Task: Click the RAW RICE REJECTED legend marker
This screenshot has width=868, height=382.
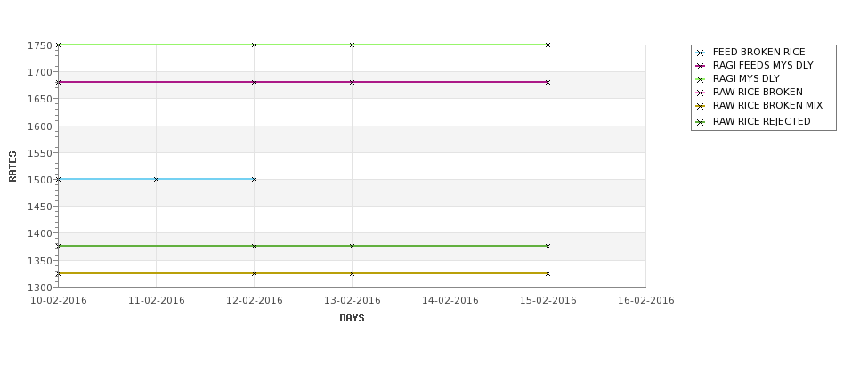Action: tap(701, 122)
